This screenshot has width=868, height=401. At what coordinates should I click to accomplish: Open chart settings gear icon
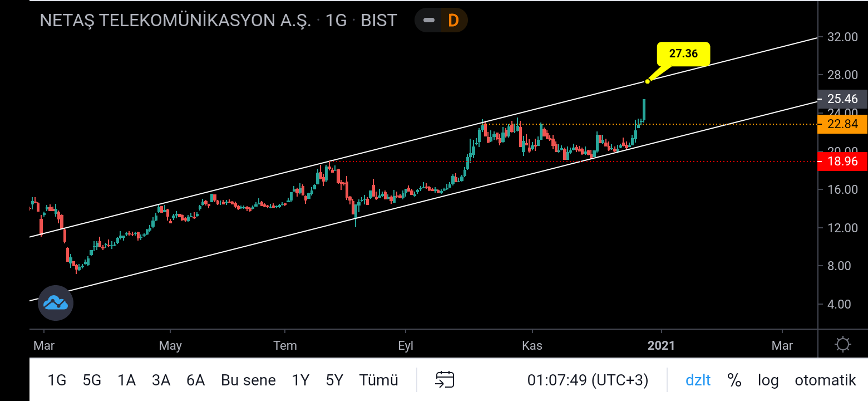tap(843, 345)
